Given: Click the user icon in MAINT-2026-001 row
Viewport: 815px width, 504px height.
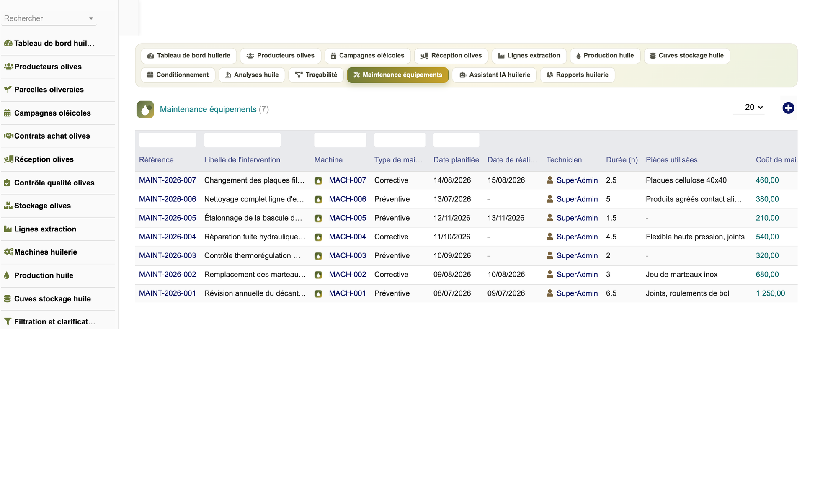Looking at the screenshot, I should pyautogui.click(x=550, y=293).
